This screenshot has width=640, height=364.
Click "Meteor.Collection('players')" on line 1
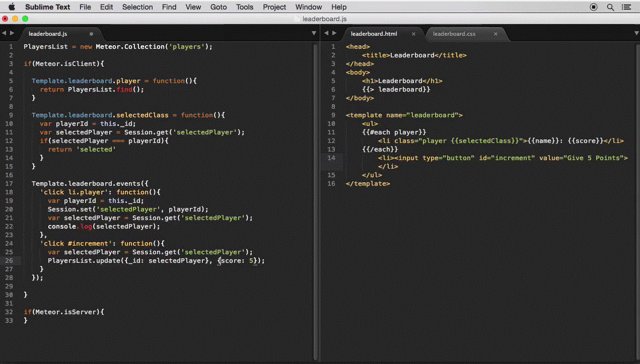pyautogui.click(x=153, y=46)
